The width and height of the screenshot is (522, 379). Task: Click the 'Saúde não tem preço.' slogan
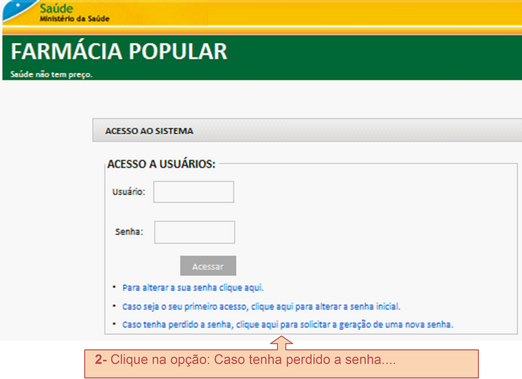(51, 74)
